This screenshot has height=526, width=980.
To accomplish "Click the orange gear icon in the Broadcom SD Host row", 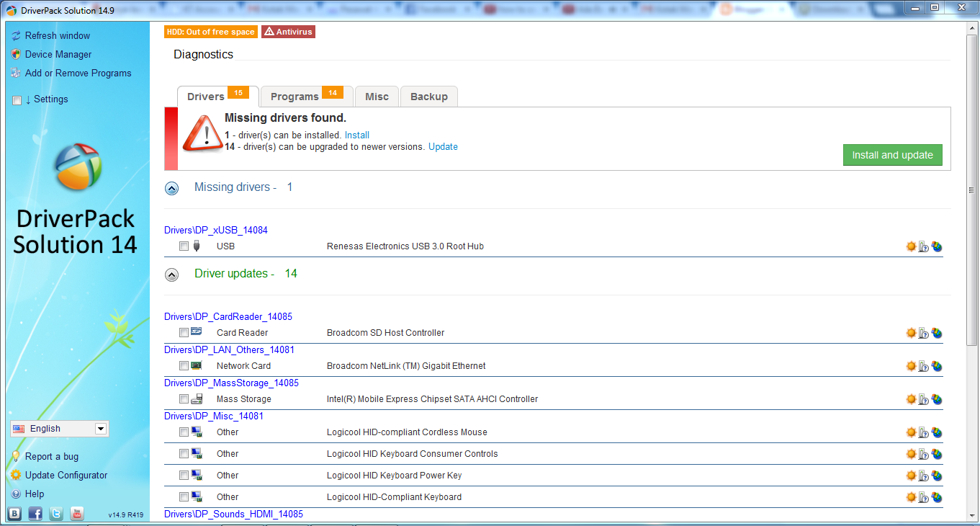I will coord(911,333).
